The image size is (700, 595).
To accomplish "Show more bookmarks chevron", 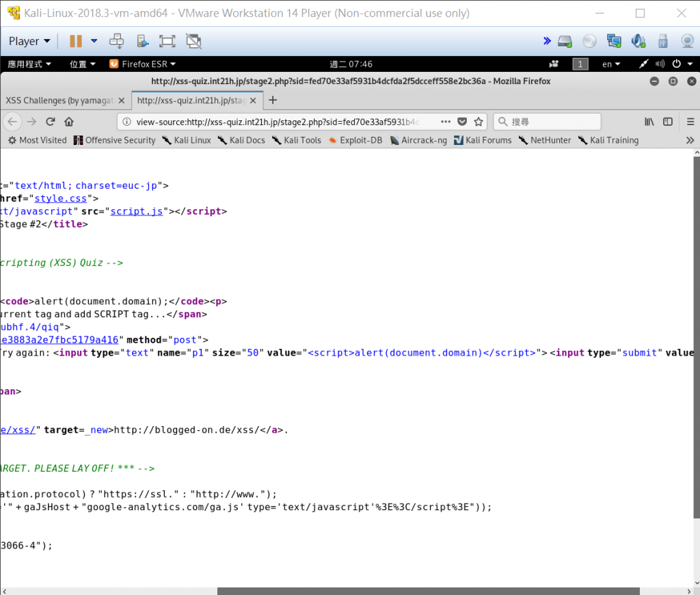I will (x=690, y=140).
